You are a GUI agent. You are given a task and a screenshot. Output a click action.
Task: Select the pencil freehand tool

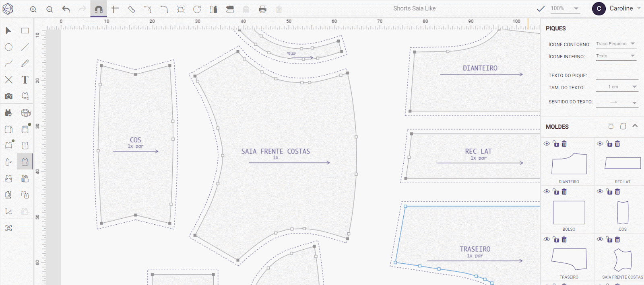25,64
